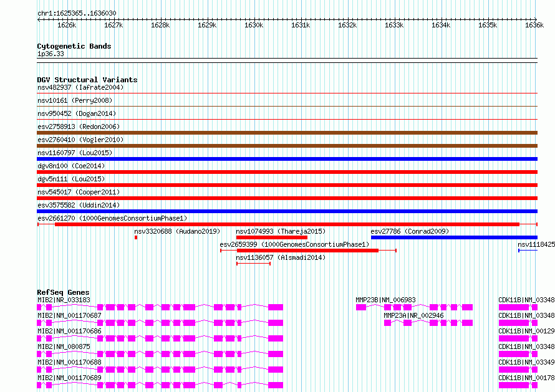Click the esv3575582 (Uddin2014) label
The height and width of the screenshot is (392, 555).
pyautogui.click(x=79, y=205)
